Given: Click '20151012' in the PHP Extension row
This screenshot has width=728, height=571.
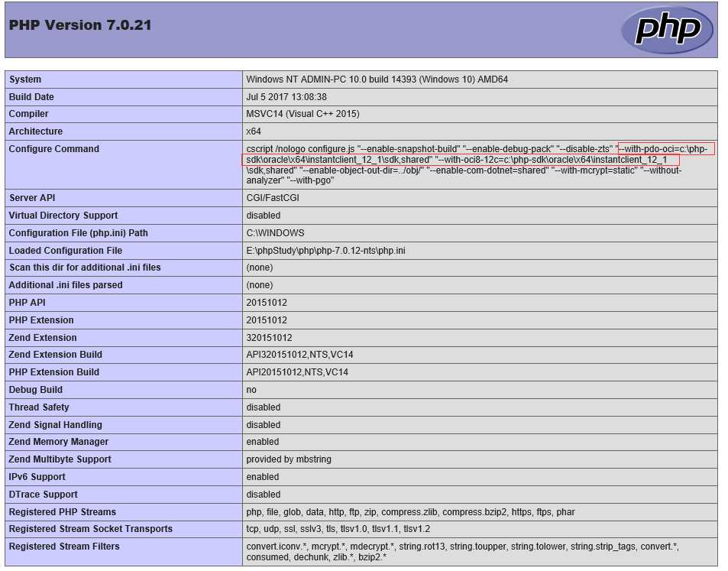Looking at the screenshot, I should 267,320.
